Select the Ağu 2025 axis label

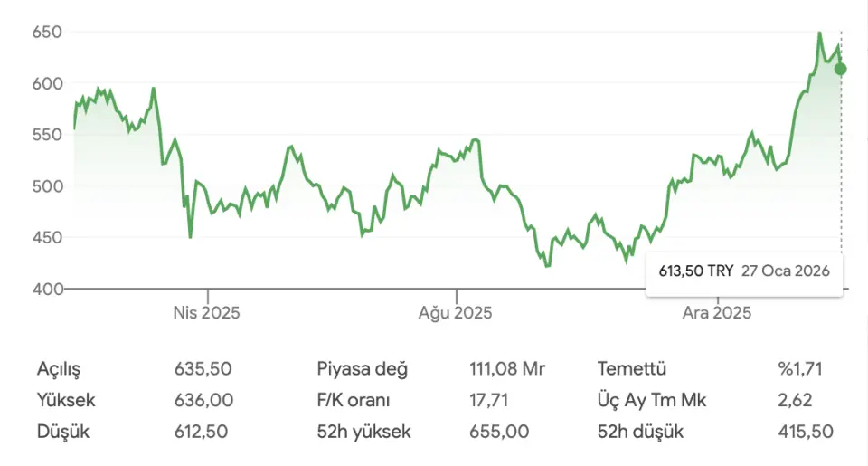[x=455, y=313]
